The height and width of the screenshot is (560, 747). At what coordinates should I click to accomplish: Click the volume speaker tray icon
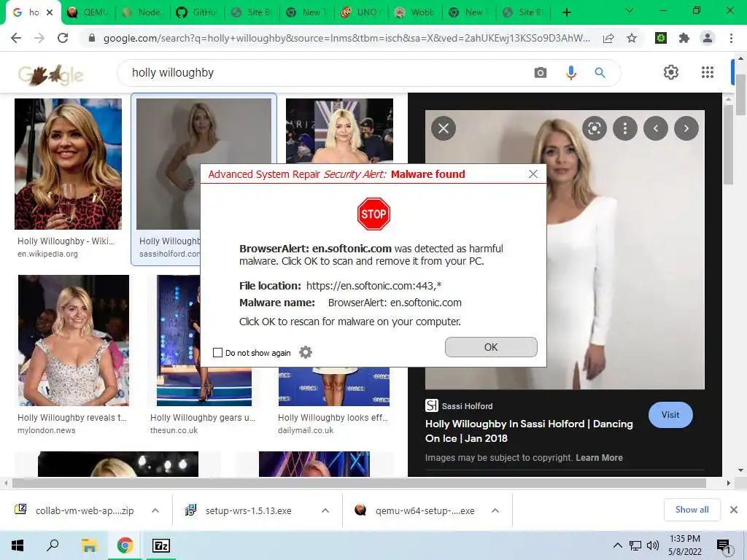(x=653, y=545)
